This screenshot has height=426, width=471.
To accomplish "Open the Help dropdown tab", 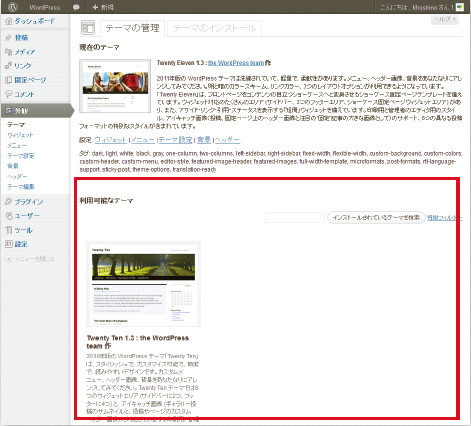I will click(x=445, y=19).
